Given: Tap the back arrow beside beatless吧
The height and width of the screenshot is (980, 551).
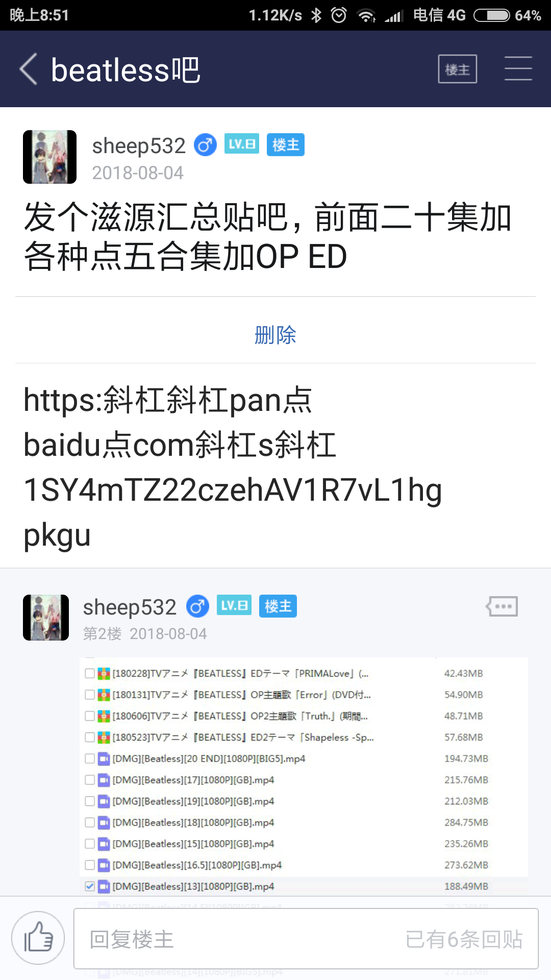Looking at the screenshot, I should coord(29,69).
